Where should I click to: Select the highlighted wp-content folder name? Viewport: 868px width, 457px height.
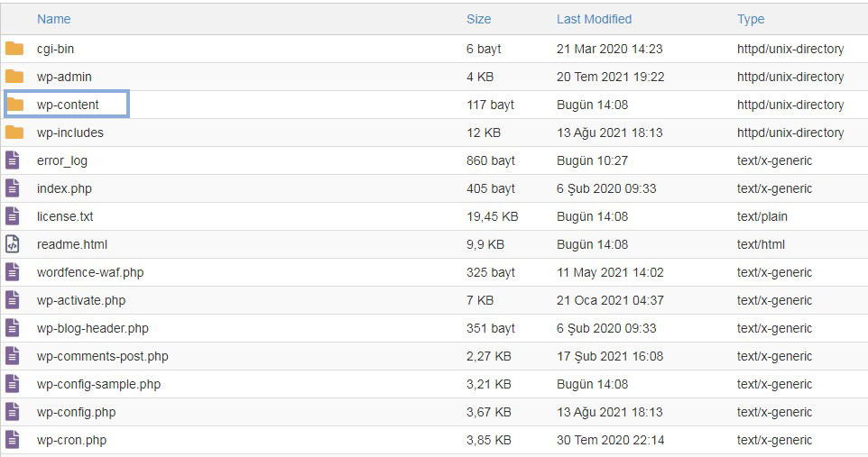[68, 105]
